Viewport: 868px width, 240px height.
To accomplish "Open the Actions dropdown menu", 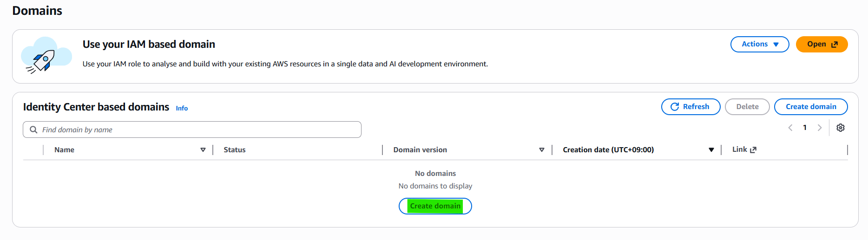I will click(x=760, y=44).
